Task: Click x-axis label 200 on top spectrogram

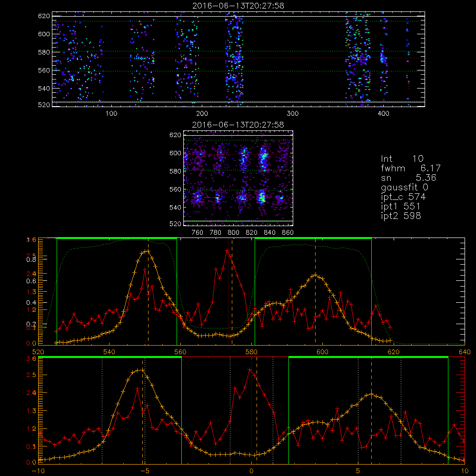Action: (202, 114)
